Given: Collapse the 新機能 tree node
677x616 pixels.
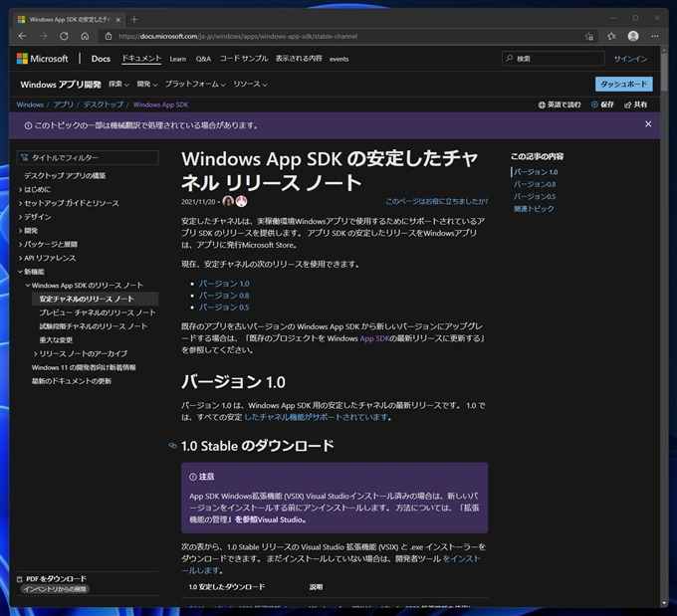Looking at the screenshot, I should tap(20, 272).
